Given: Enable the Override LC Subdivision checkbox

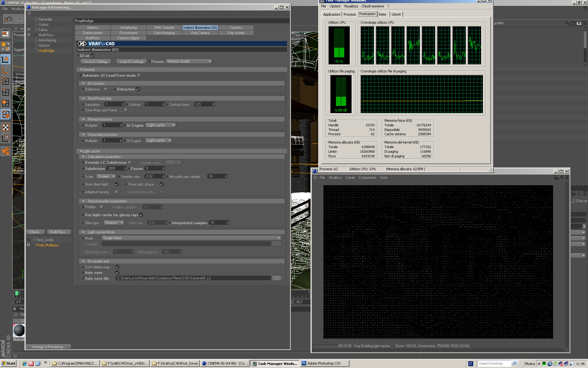Looking at the screenshot, I should tap(130, 163).
